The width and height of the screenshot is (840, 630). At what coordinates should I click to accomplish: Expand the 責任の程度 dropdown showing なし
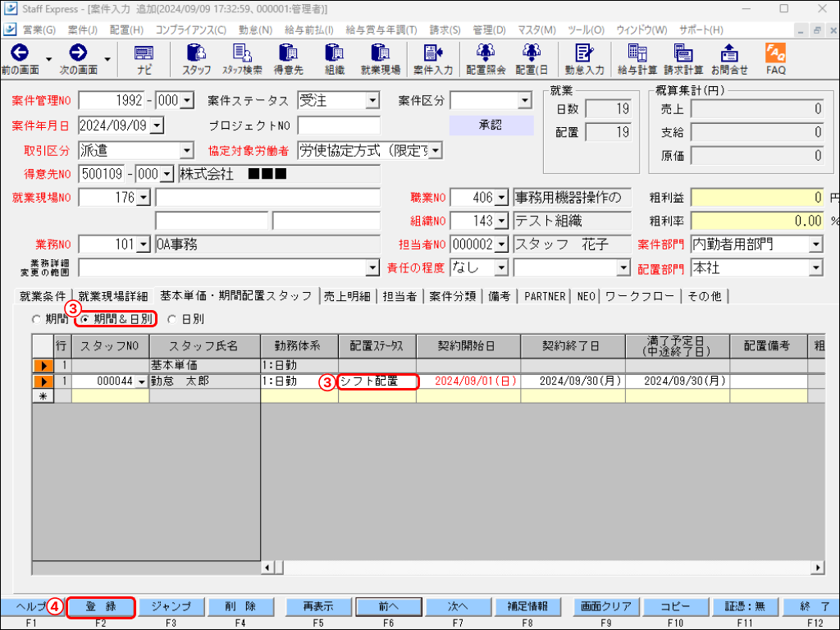pyautogui.click(x=501, y=267)
